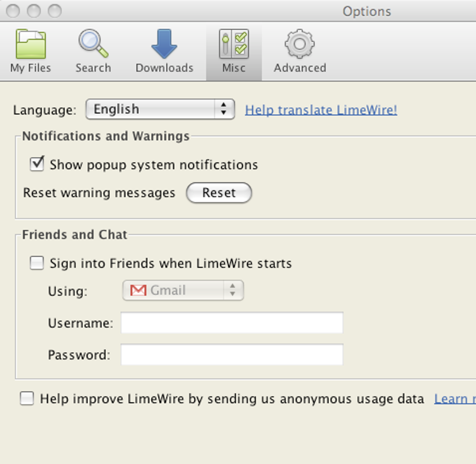Click the Downloads tab label
The height and width of the screenshot is (464, 476).
164,68
